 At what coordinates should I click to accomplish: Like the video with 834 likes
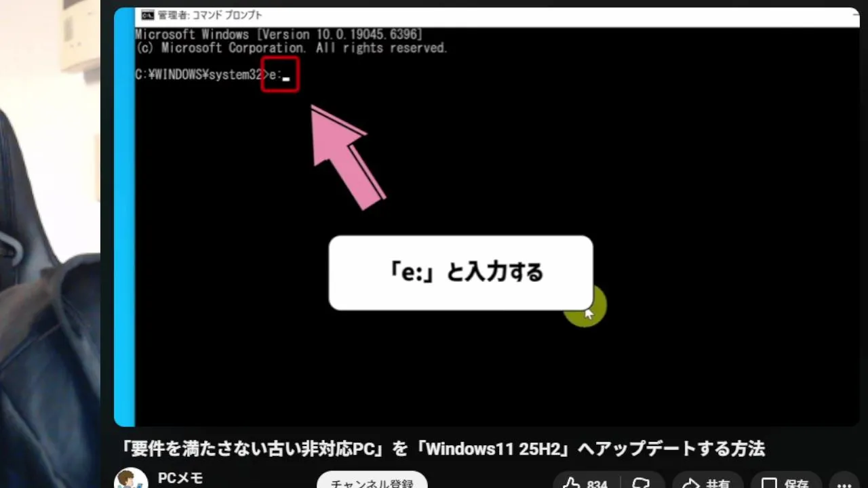coord(585,483)
